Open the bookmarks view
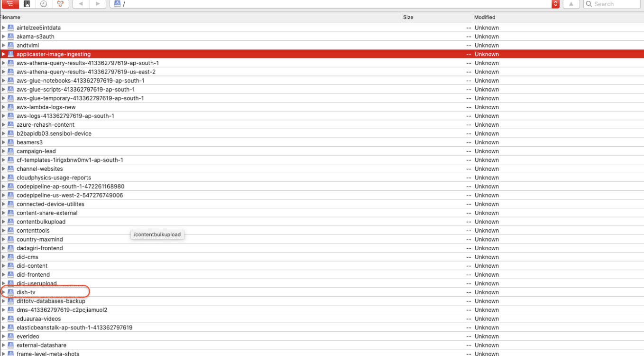Image resolution: width=644 pixels, height=356 pixels. click(27, 4)
